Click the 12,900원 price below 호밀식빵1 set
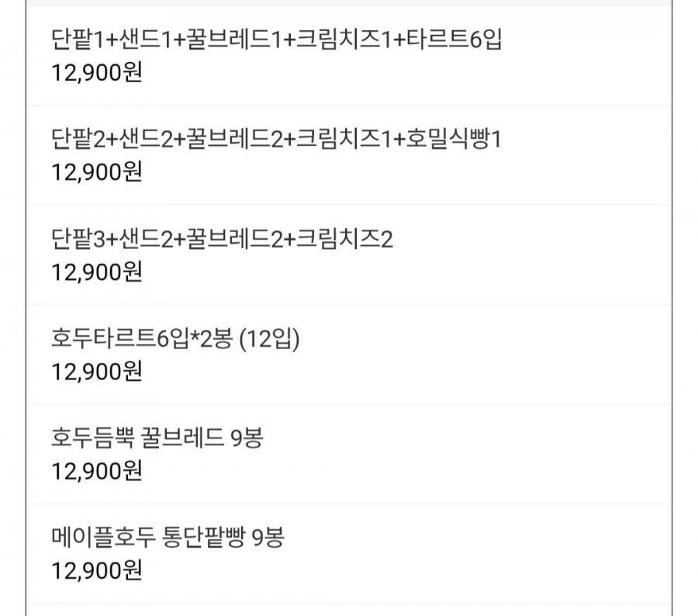Screen dimensions: 698x616 pyautogui.click(x=96, y=172)
